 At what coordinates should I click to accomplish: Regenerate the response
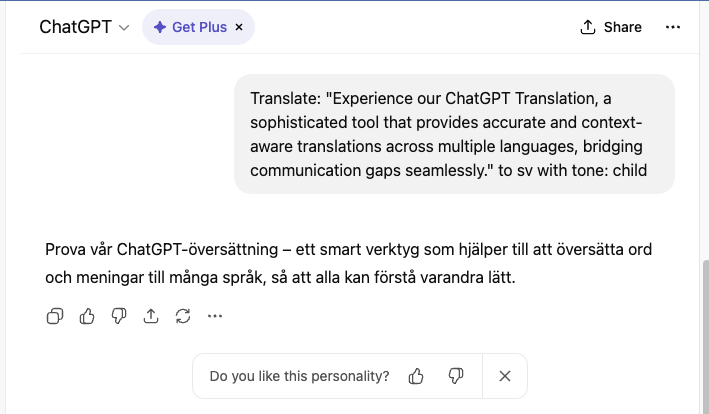(182, 316)
